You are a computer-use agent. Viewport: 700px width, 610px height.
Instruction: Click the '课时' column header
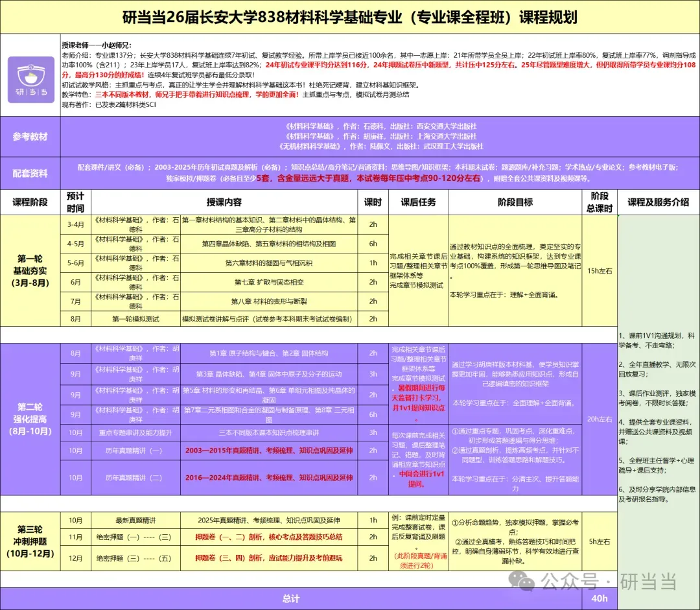pos(373,202)
